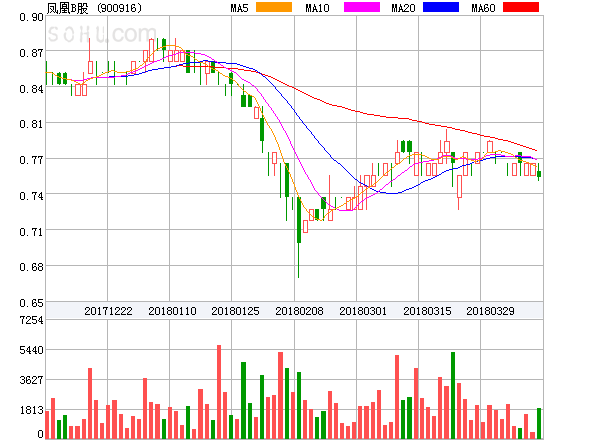Click the 0.90 price axis label
The height and width of the screenshot is (440, 600).
31,17
